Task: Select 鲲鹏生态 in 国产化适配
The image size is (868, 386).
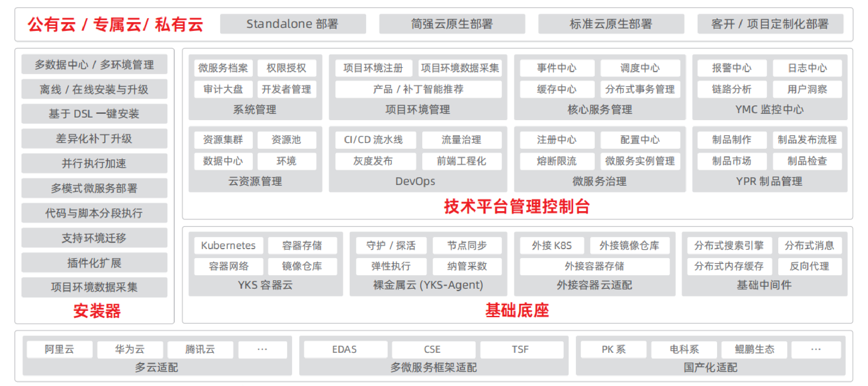Action: (x=754, y=349)
